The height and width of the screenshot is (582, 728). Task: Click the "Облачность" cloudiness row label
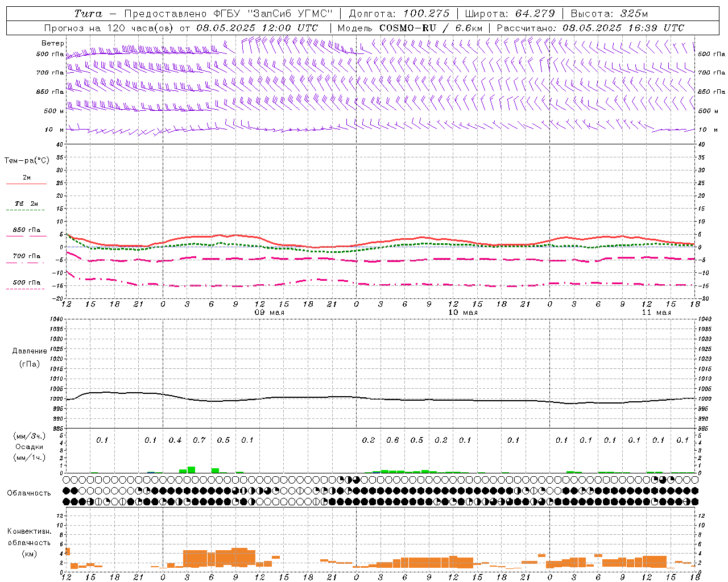tap(29, 493)
